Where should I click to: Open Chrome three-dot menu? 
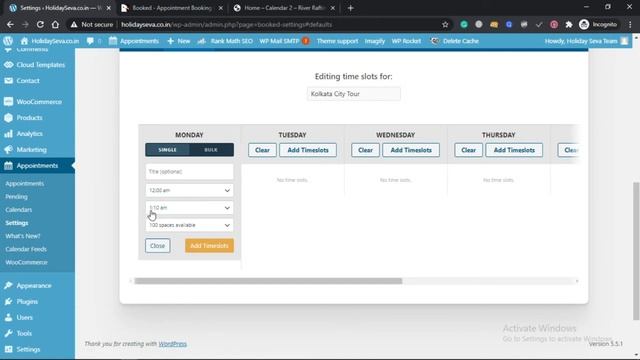coord(630,24)
